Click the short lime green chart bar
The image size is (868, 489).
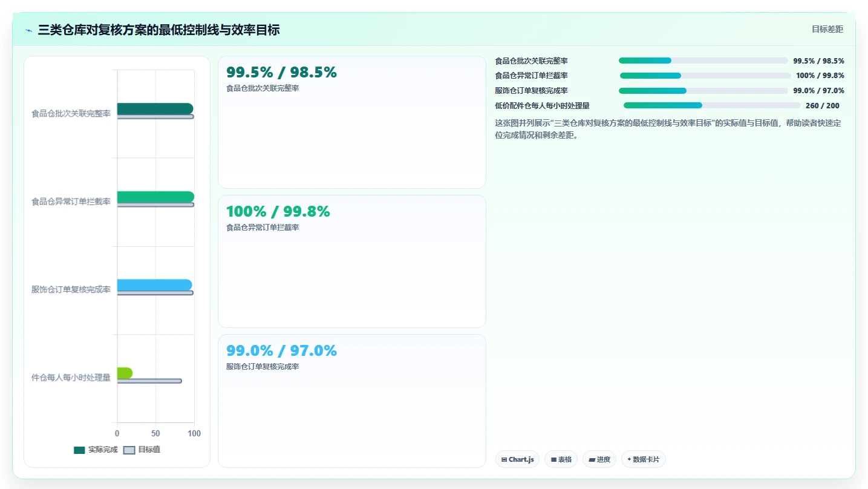click(x=125, y=373)
